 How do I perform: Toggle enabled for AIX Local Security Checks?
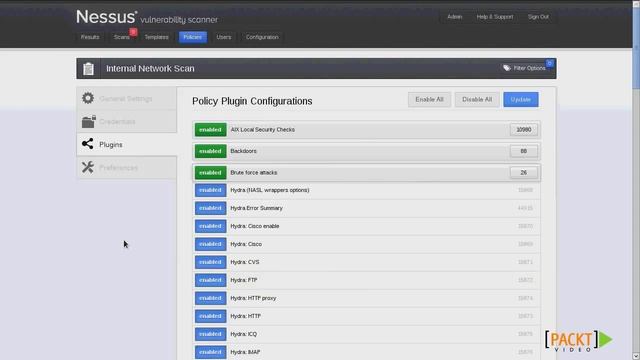210,130
